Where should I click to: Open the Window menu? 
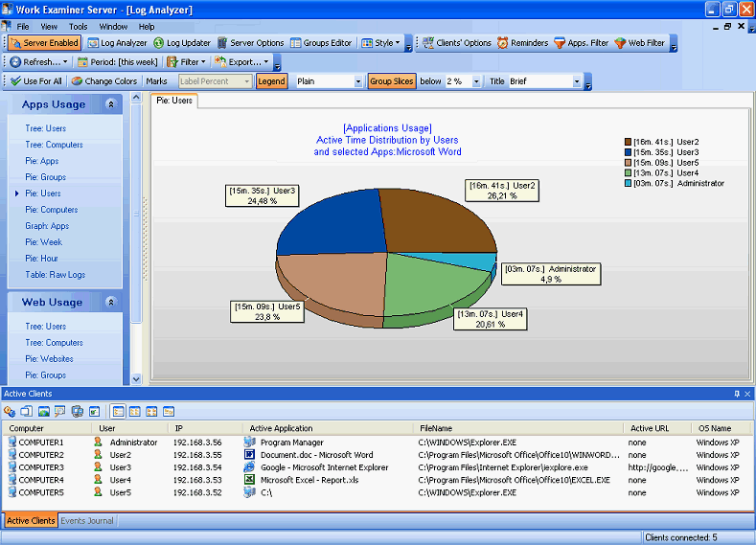[x=113, y=27]
